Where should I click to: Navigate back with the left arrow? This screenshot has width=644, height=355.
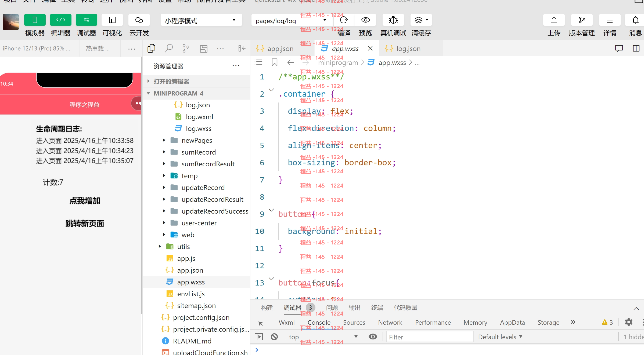coord(290,63)
